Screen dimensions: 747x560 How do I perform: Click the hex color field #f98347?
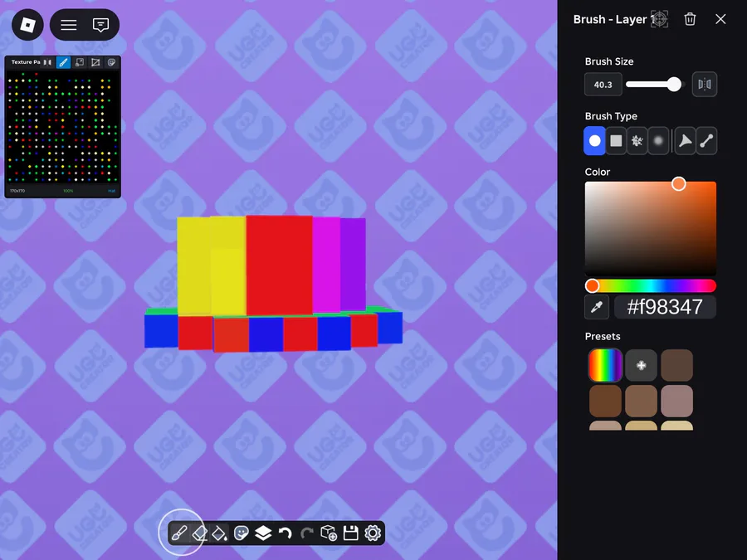(x=665, y=307)
